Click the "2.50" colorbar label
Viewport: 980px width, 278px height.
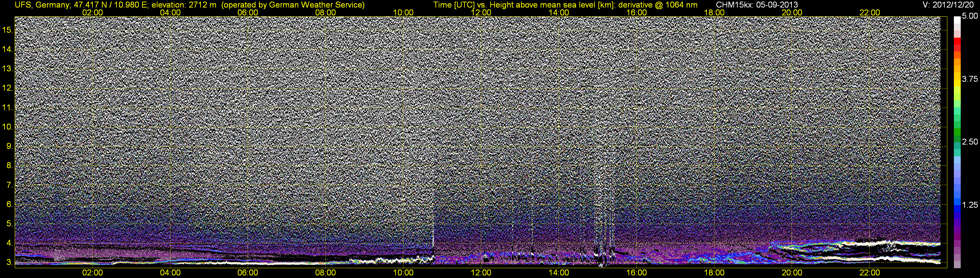970,142
